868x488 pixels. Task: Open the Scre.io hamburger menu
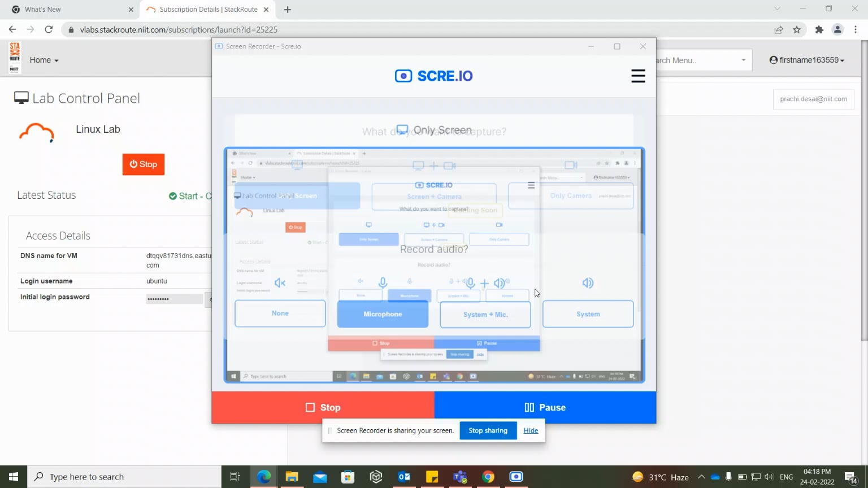point(638,76)
